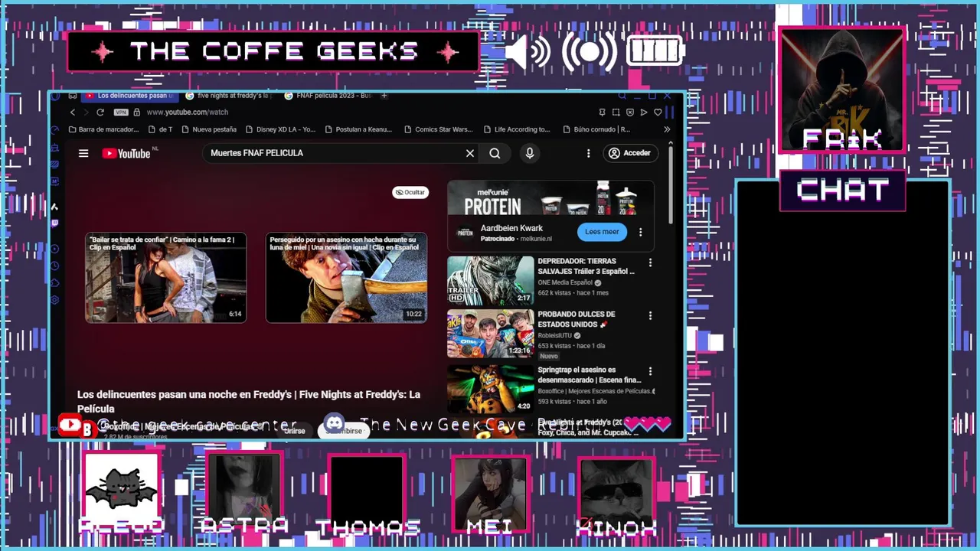Screen dimensions: 980x551
Task: Click the Unirse join button
Action: [295, 431]
